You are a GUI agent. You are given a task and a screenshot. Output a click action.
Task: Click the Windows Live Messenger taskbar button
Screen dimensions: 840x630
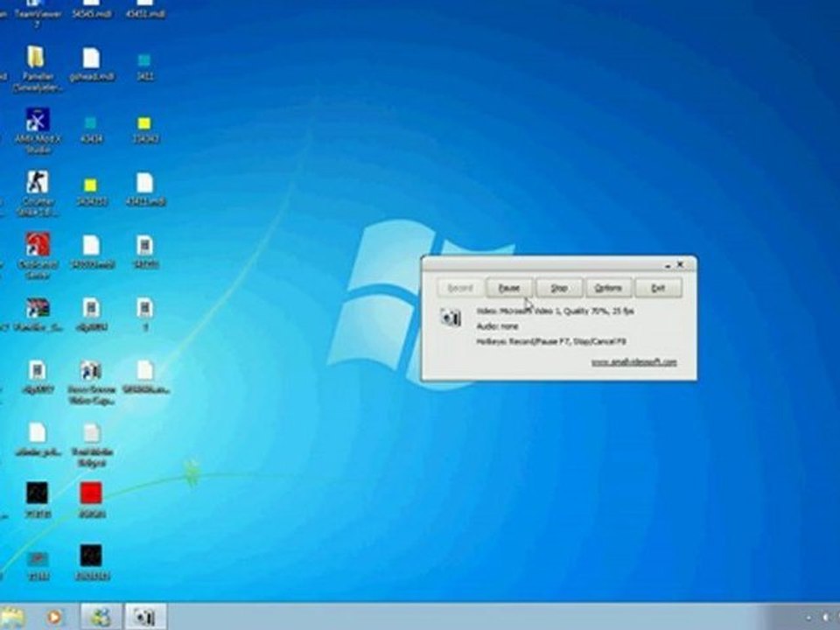[101, 617]
